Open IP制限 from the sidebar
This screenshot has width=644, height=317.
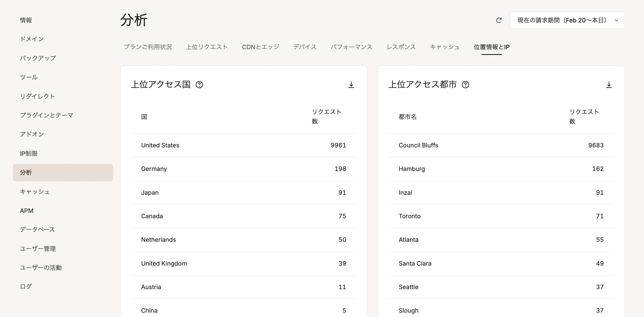(28, 153)
